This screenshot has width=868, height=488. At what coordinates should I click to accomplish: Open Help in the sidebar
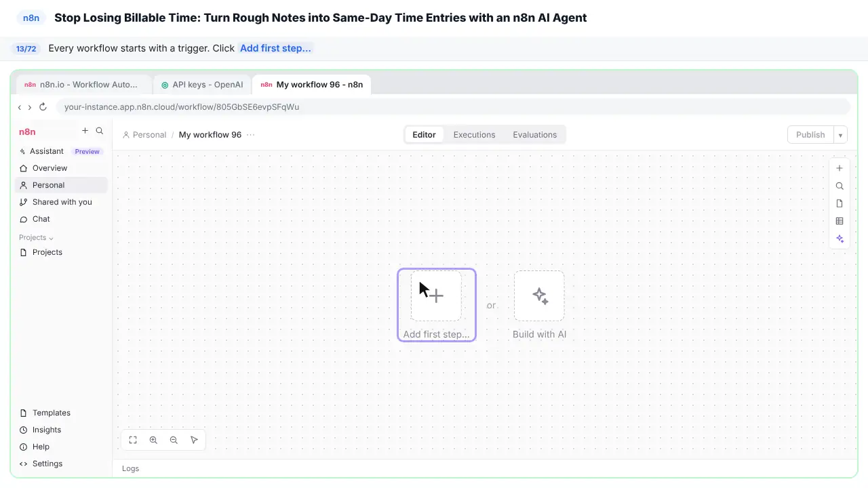coord(61,447)
